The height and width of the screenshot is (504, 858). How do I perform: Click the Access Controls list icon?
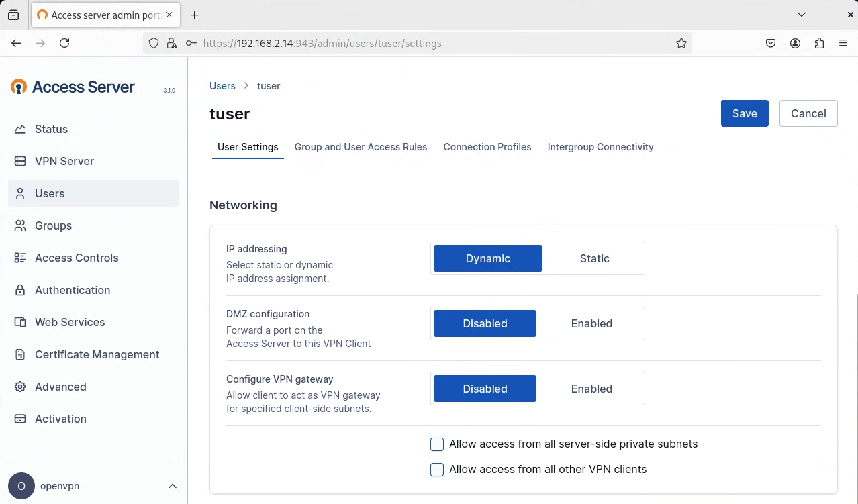click(20, 258)
